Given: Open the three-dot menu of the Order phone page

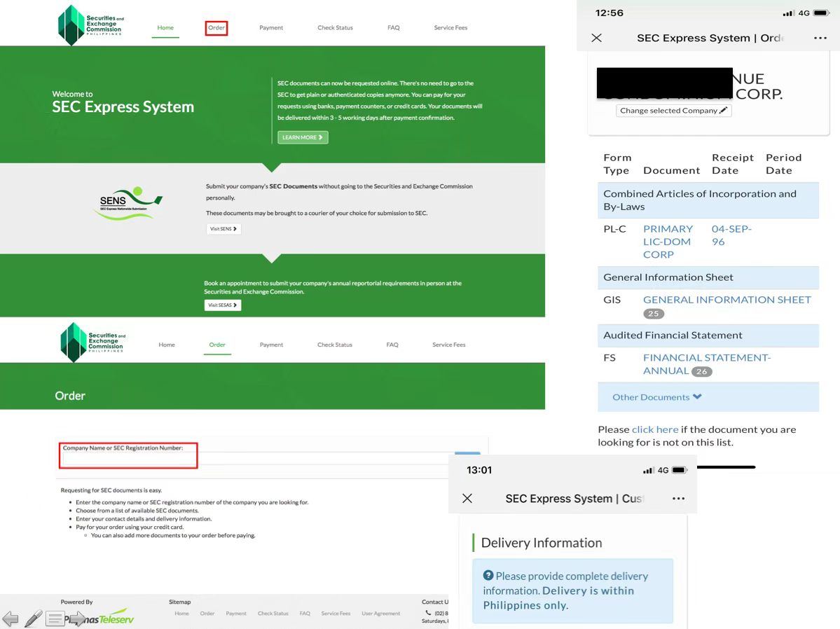Looking at the screenshot, I should coord(820,38).
